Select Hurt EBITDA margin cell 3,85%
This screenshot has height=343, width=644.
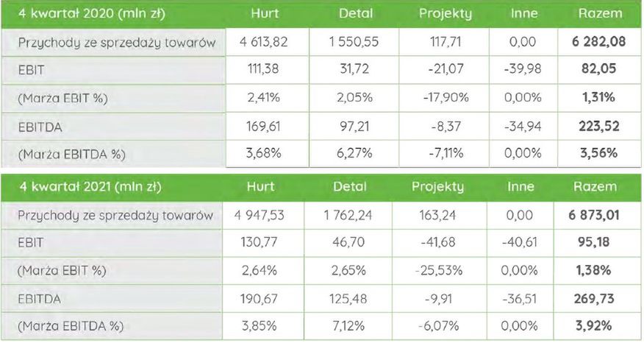pos(263,326)
